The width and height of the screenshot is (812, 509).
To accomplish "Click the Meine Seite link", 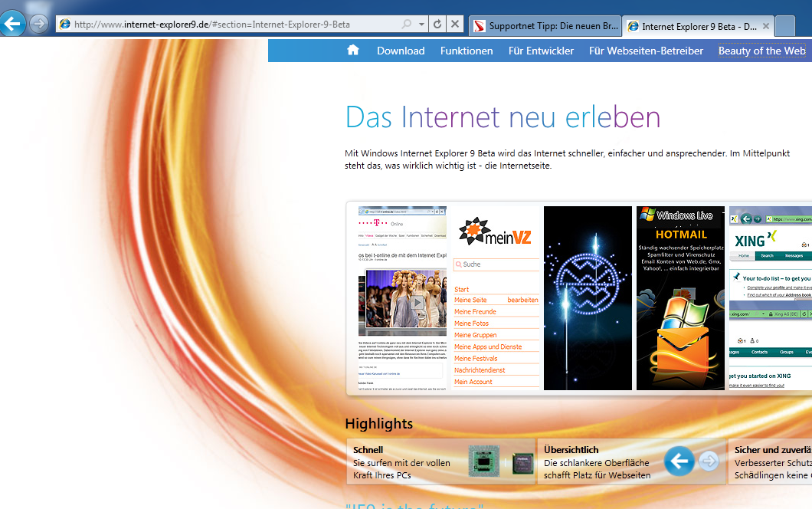I will (x=470, y=300).
